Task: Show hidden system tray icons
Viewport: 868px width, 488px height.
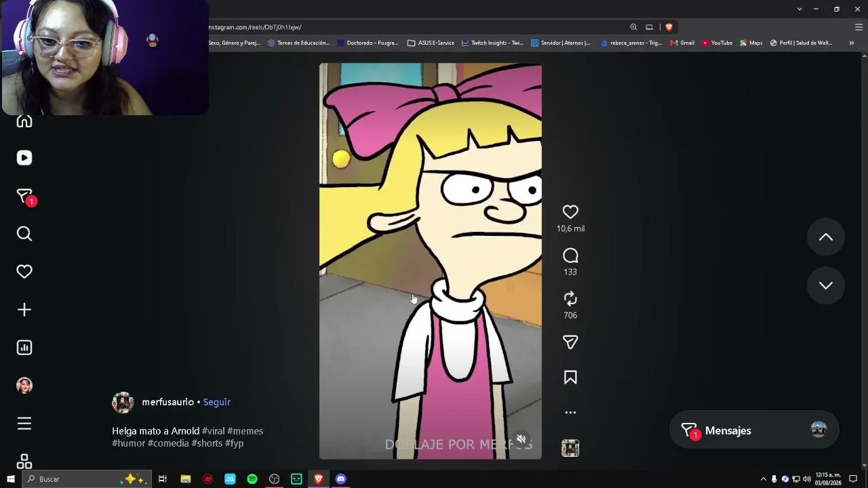Action: point(763,479)
